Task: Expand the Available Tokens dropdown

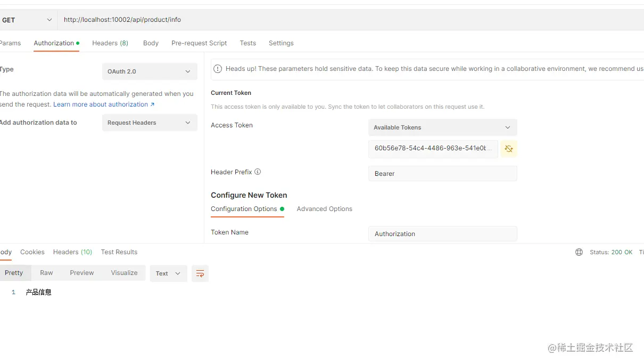Action: click(x=442, y=127)
